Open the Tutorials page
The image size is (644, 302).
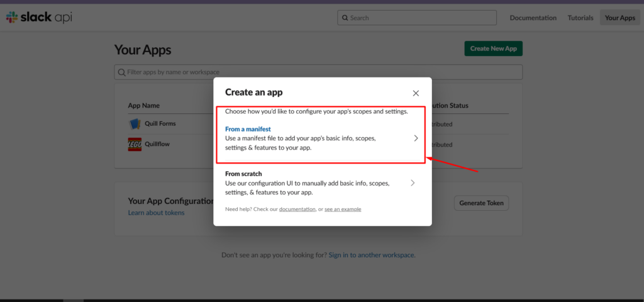pos(580,18)
